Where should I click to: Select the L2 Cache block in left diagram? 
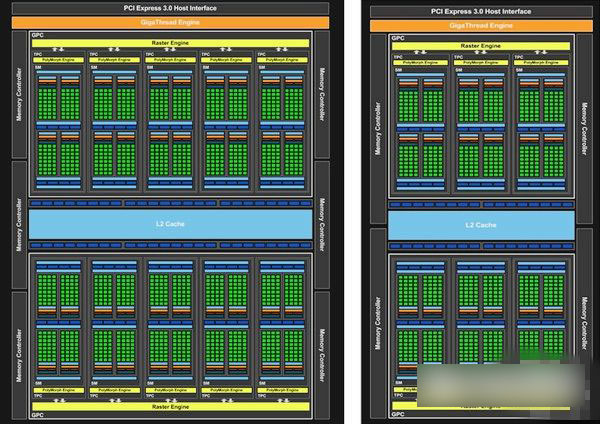(x=170, y=224)
